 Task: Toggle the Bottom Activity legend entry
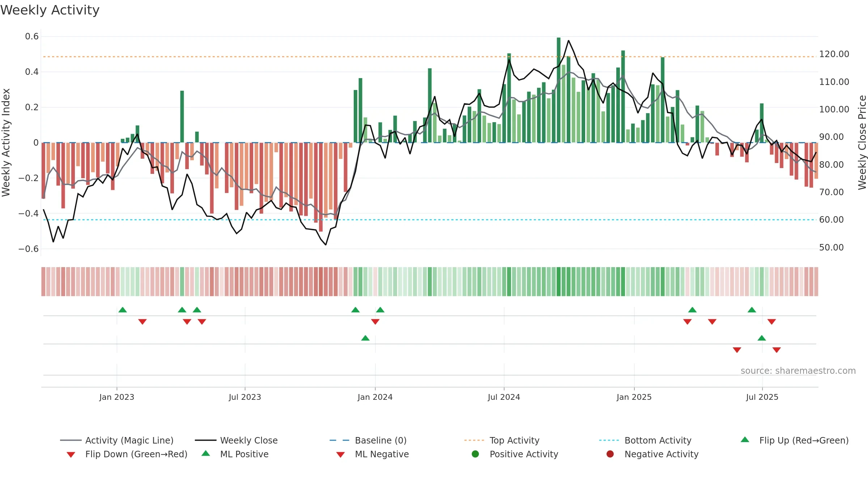[x=645, y=440]
